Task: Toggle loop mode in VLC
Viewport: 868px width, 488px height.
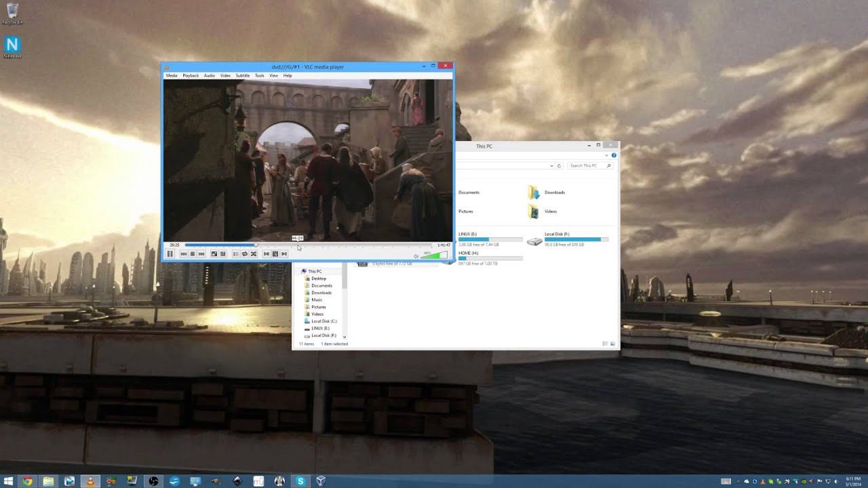Action: tap(245, 253)
